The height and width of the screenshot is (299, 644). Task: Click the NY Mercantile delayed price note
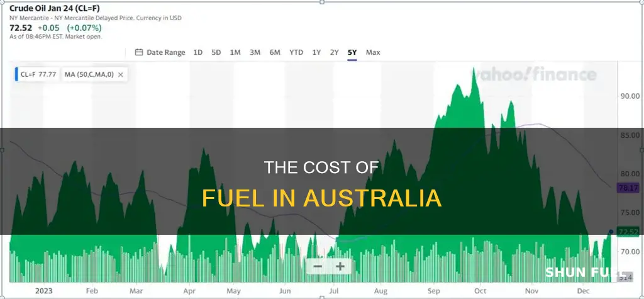point(96,18)
